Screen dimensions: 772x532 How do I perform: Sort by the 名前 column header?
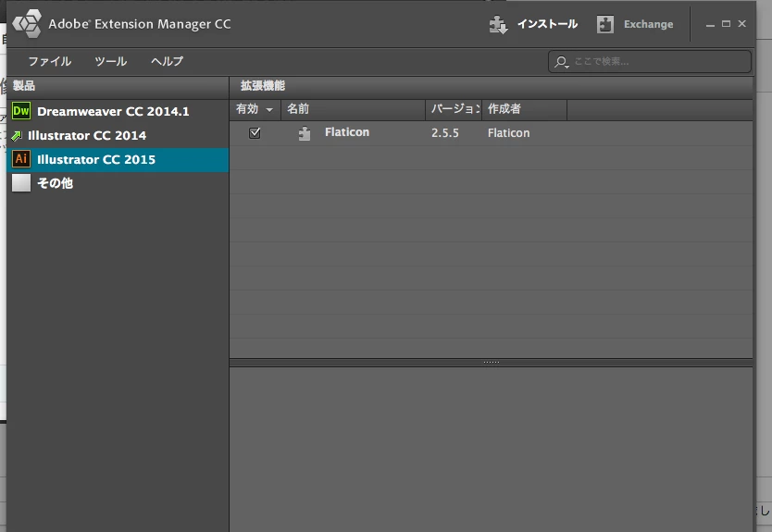tap(353, 109)
